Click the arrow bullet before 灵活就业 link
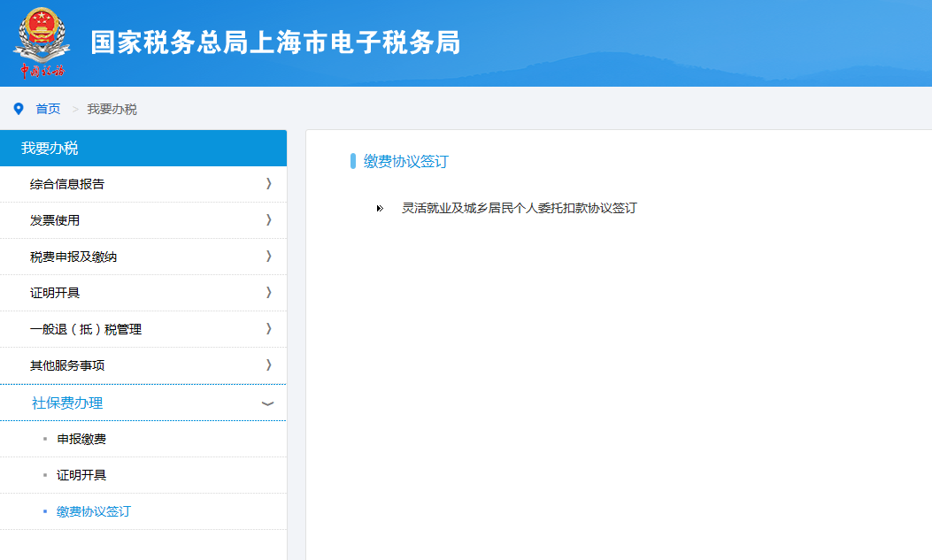Image resolution: width=932 pixels, height=560 pixels. pyautogui.click(x=380, y=209)
